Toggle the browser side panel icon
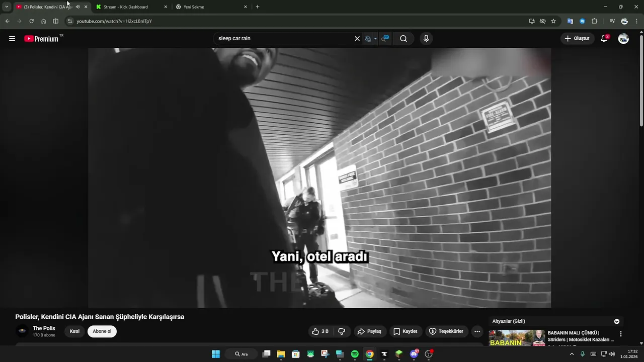The height and width of the screenshot is (362, 644). click(x=55, y=21)
